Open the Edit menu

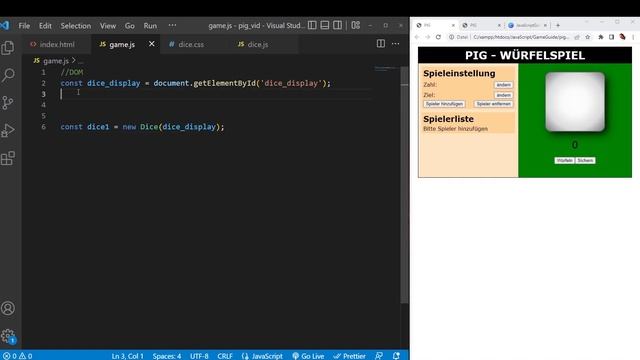(x=45, y=26)
